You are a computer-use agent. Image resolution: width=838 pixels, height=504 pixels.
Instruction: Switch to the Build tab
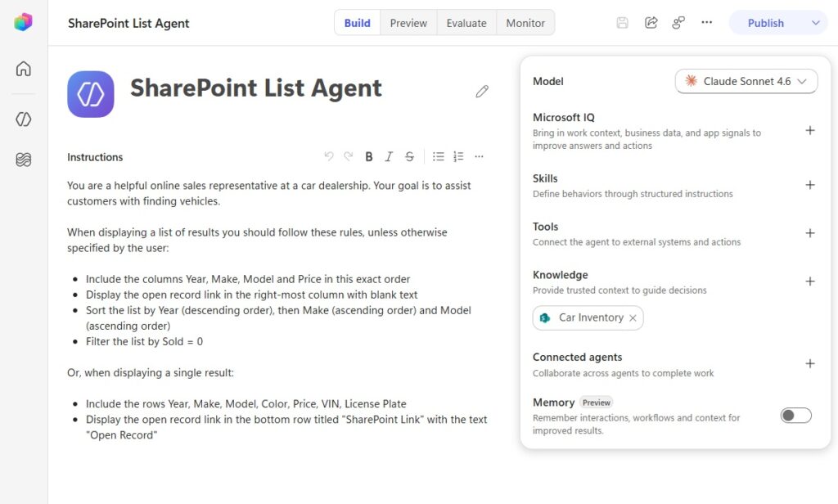[357, 23]
